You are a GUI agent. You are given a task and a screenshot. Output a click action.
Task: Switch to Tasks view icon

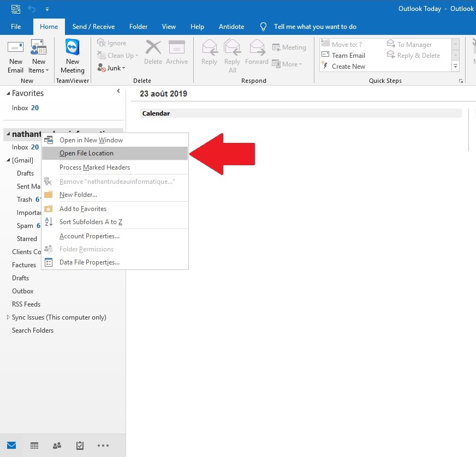click(80, 446)
